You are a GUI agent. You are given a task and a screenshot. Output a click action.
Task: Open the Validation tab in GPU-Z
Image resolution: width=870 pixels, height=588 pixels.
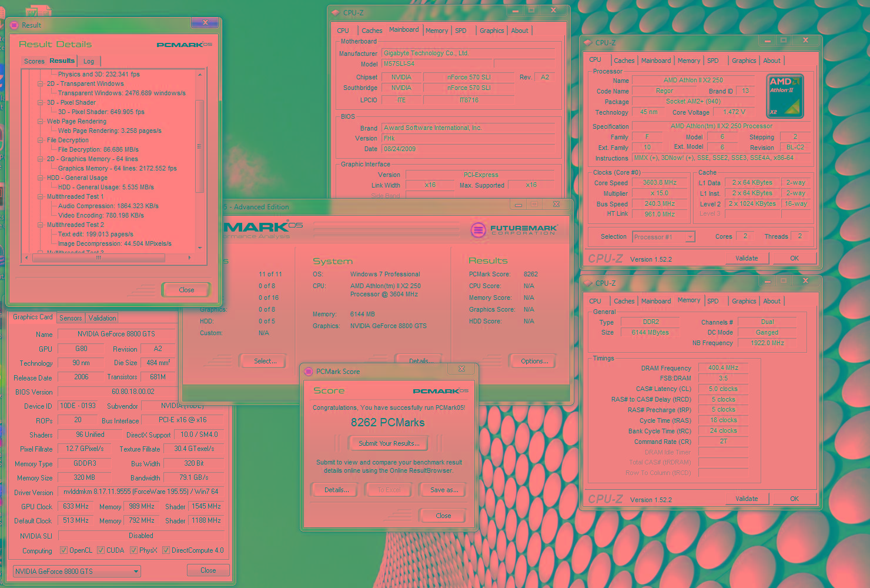102,318
